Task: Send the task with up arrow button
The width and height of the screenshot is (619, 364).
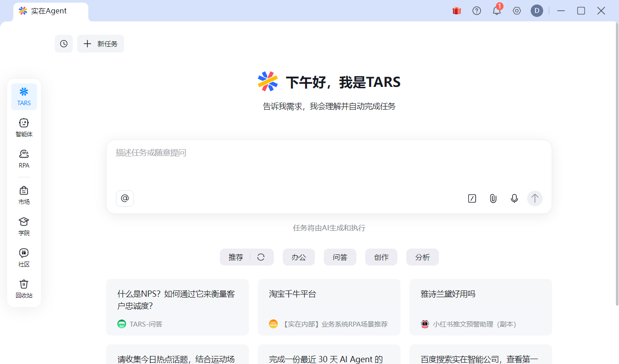Action: 535,198
